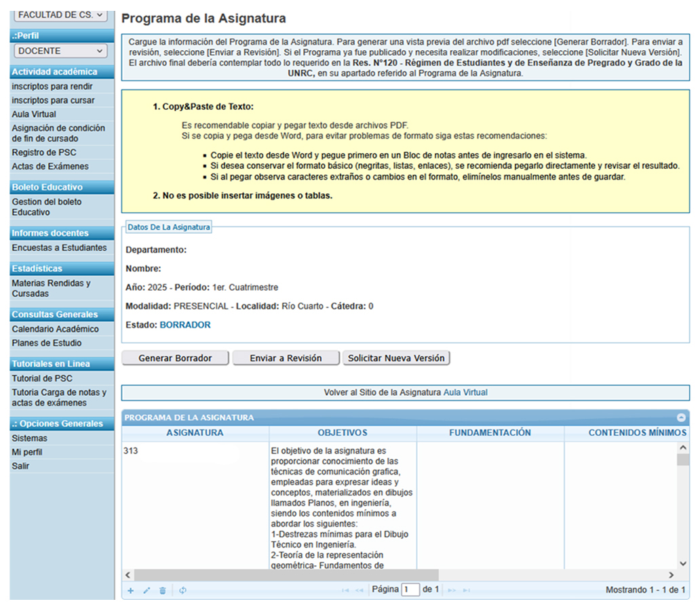Click the Solicitar Nueva Versión button
This screenshot has width=700, height=610.
coord(396,358)
